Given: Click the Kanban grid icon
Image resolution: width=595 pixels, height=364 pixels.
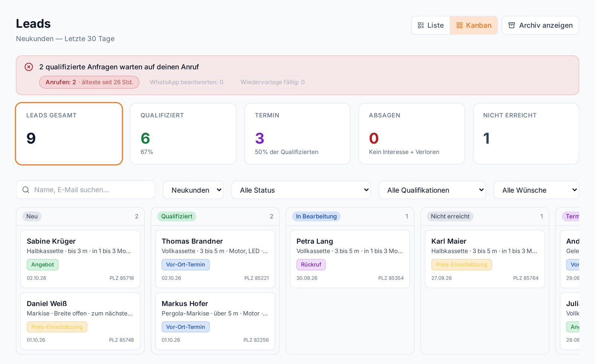Looking at the screenshot, I should tap(459, 25).
